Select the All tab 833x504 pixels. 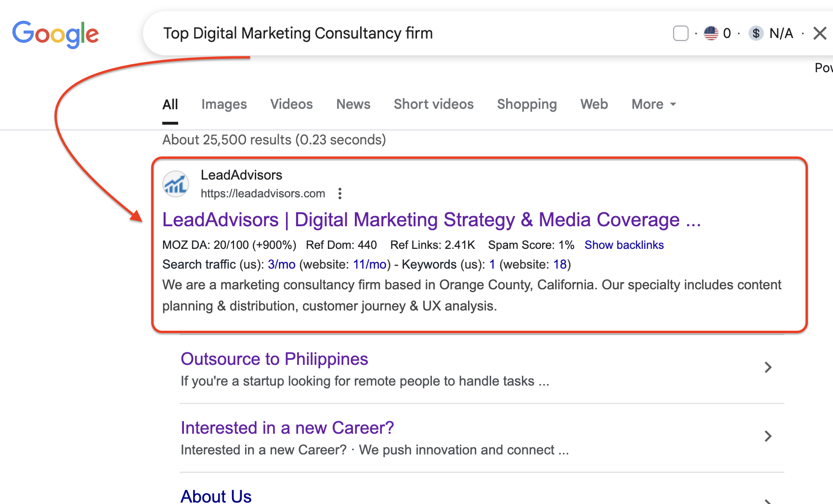170,104
